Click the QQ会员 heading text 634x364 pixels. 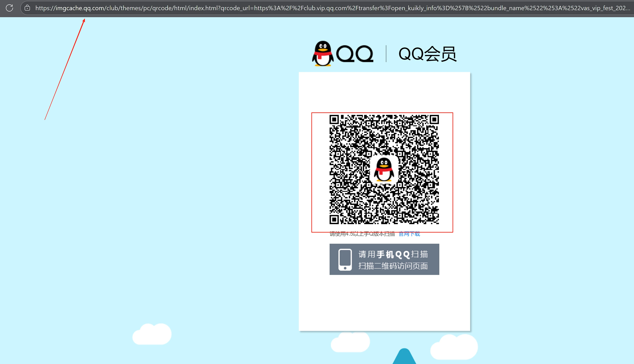[x=427, y=54]
